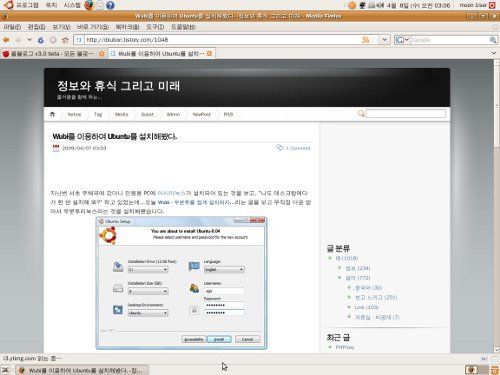Click the chat bubble launcher in top panel
The width and height of the screenshot is (500, 375).
[99, 5]
